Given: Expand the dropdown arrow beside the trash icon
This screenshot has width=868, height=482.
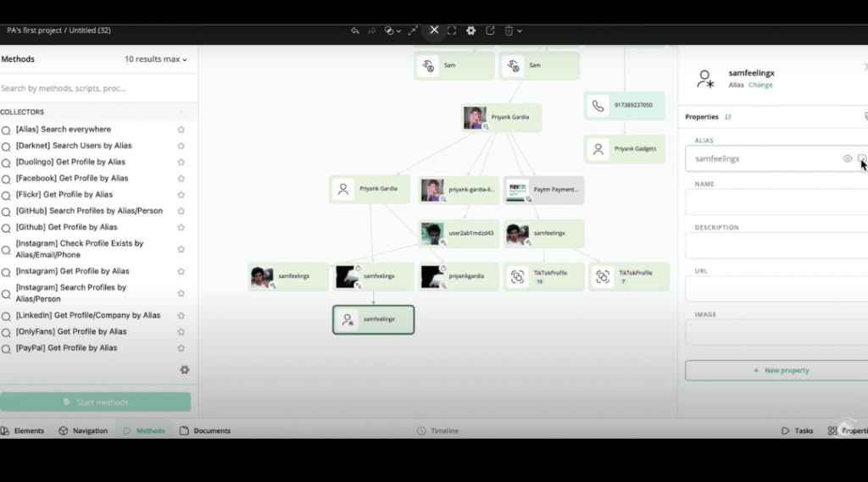Looking at the screenshot, I should (x=520, y=30).
